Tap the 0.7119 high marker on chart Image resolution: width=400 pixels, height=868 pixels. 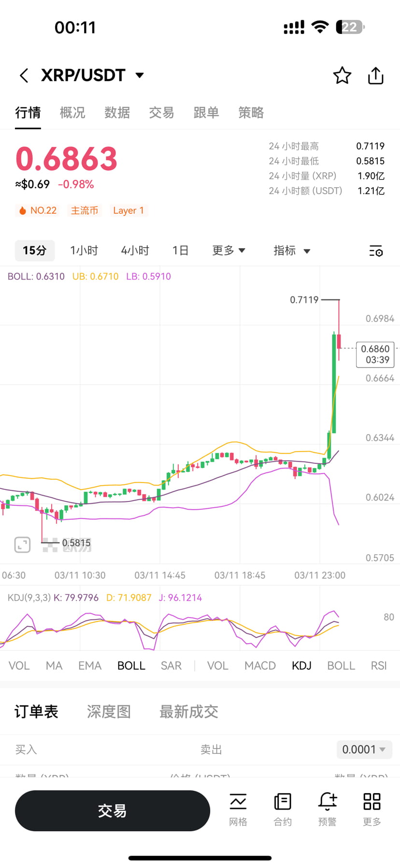coord(304,300)
